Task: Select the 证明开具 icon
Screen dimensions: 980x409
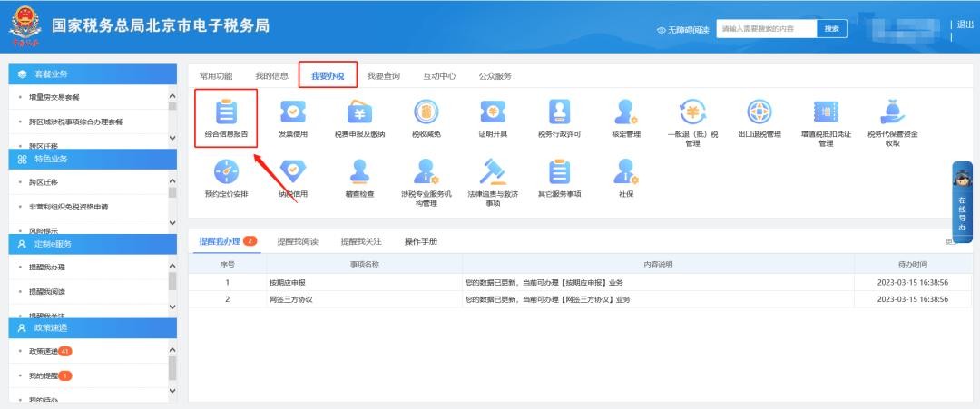Action: coord(493,112)
